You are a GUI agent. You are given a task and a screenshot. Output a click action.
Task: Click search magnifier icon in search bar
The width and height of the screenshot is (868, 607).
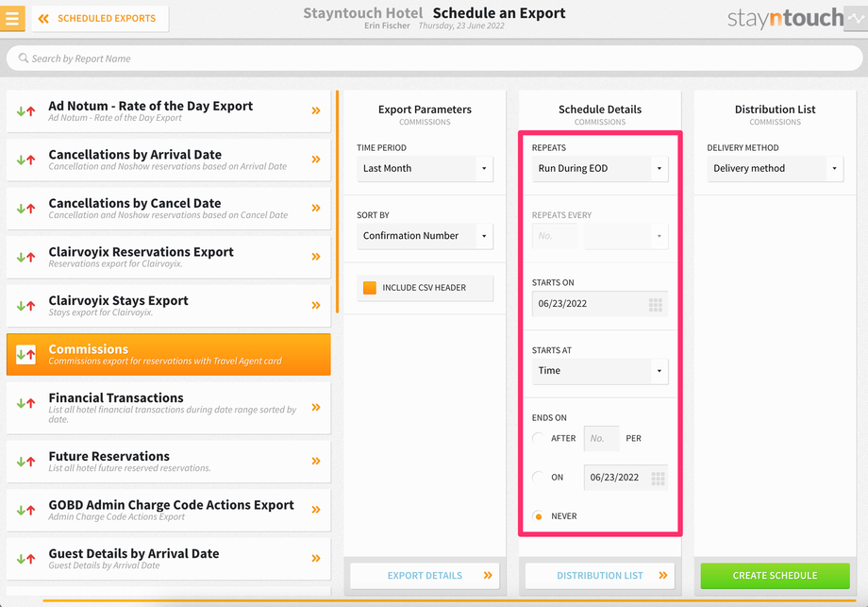pos(24,59)
